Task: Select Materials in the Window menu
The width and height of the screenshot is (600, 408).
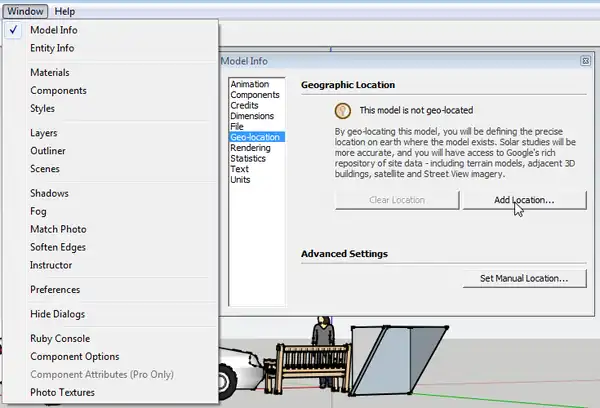Action: pos(50,73)
